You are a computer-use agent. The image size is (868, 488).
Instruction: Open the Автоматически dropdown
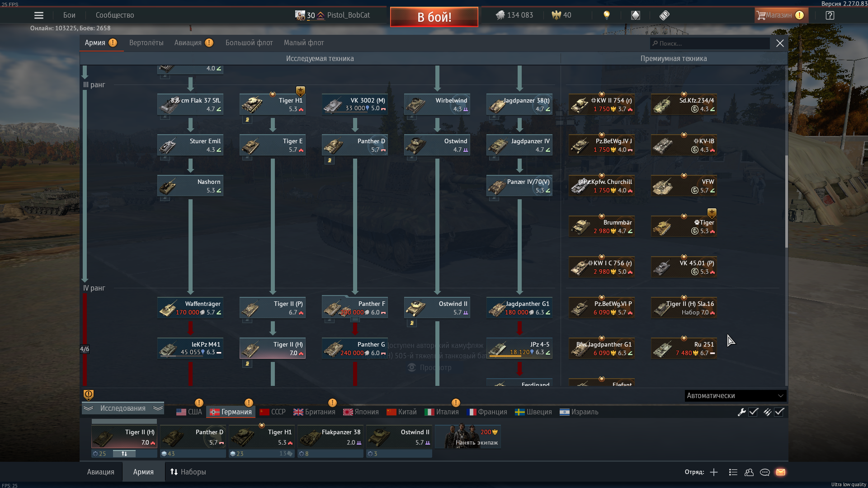(736, 396)
